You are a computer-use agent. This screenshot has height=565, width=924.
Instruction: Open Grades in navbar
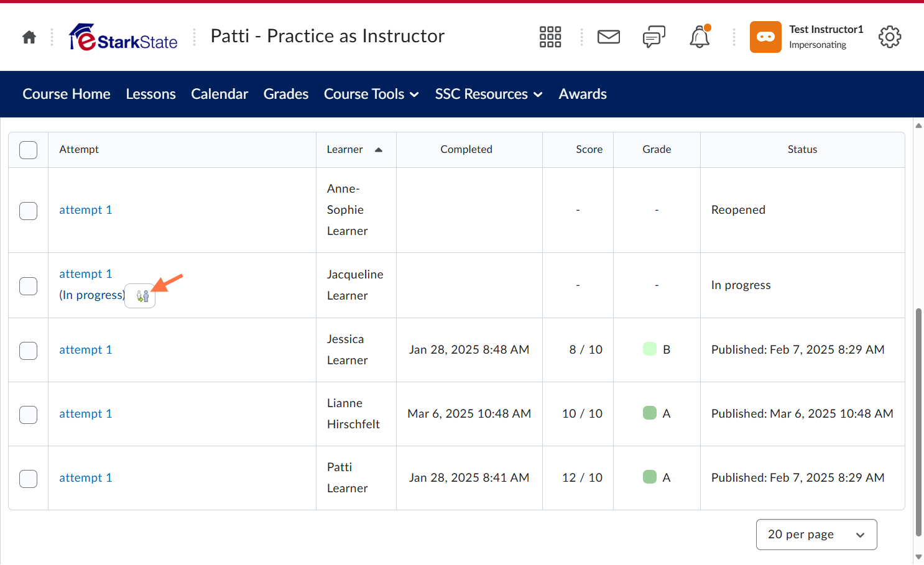click(x=286, y=94)
